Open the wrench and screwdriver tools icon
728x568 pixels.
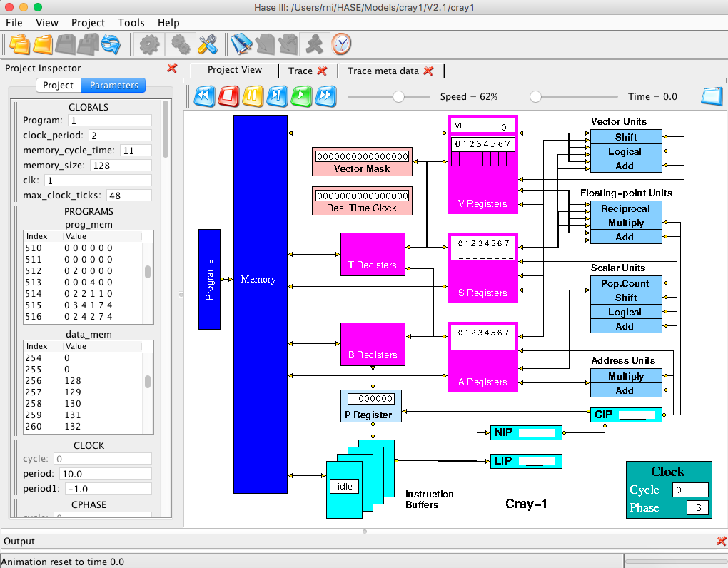click(208, 44)
